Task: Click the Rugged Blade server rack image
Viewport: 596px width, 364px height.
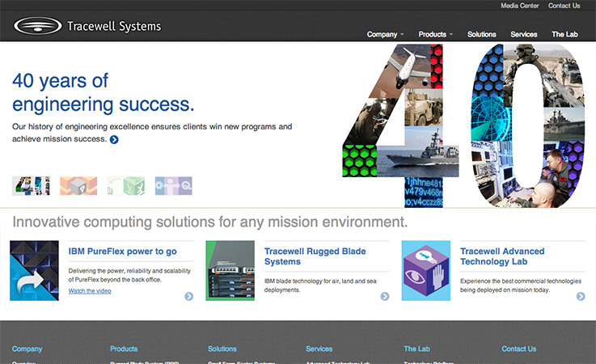Action: 230,271
